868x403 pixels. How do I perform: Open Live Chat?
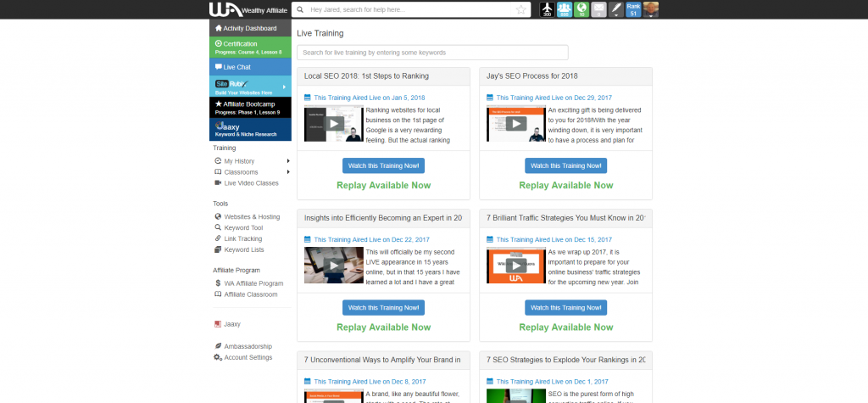(x=250, y=67)
